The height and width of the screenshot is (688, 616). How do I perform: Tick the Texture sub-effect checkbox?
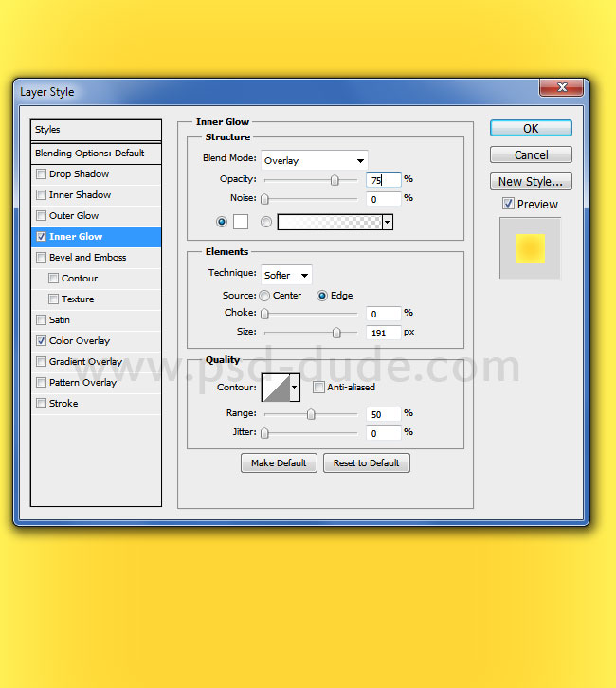point(53,299)
